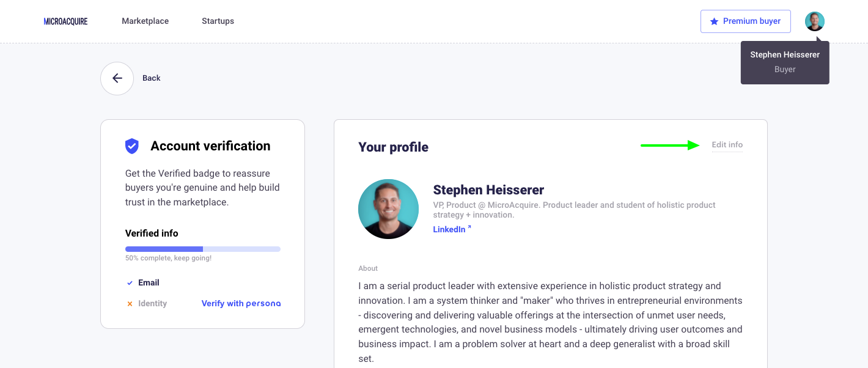
Task: Click the Email verified checkmark icon
Action: tap(130, 283)
